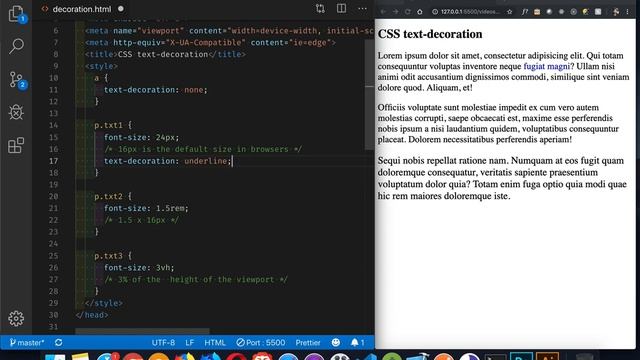
Task: Click the master* branch in the status bar
Action: (27, 342)
